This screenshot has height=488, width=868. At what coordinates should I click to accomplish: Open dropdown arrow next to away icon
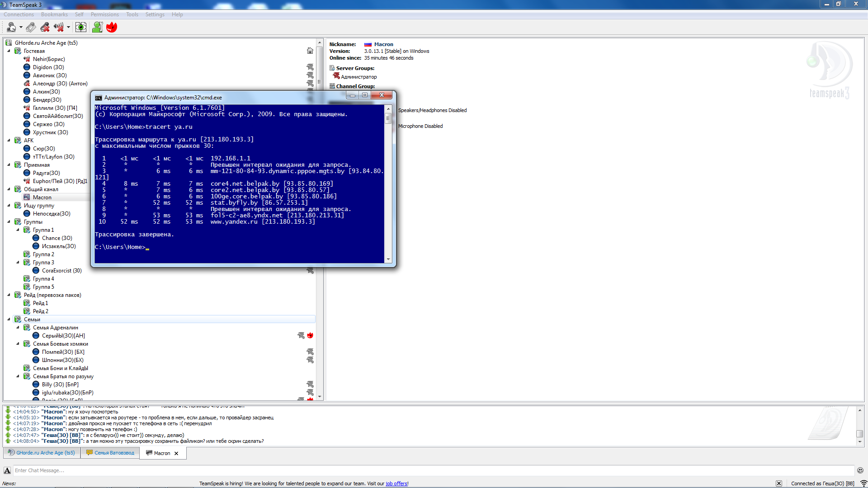click(21, 28)
